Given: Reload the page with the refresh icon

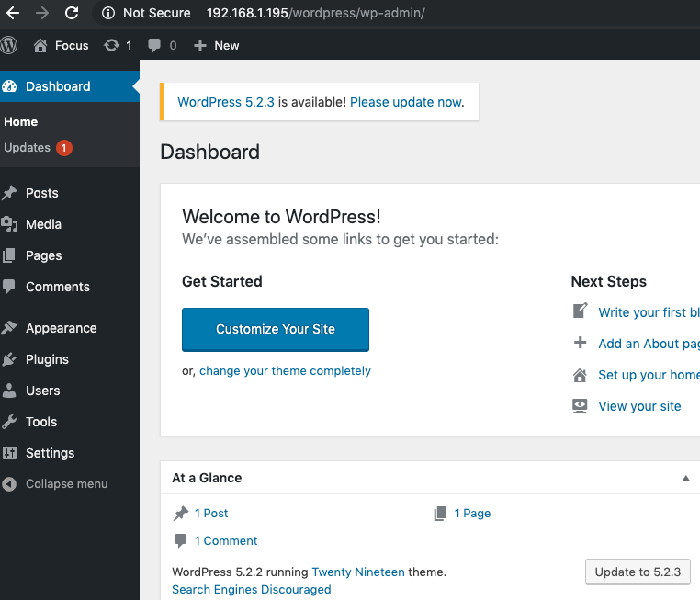Looking at the screenshot, I should [x=72, y=13].
